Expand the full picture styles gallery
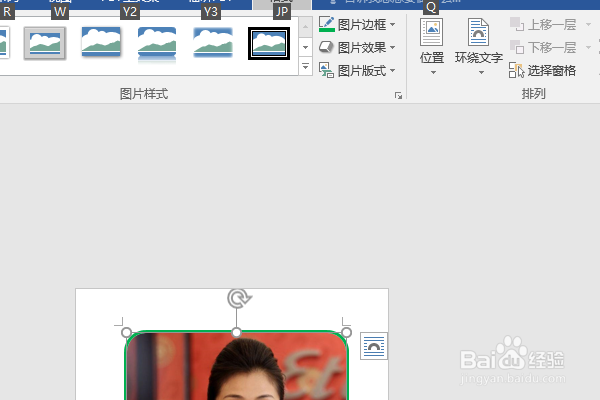 pos(305,67)
